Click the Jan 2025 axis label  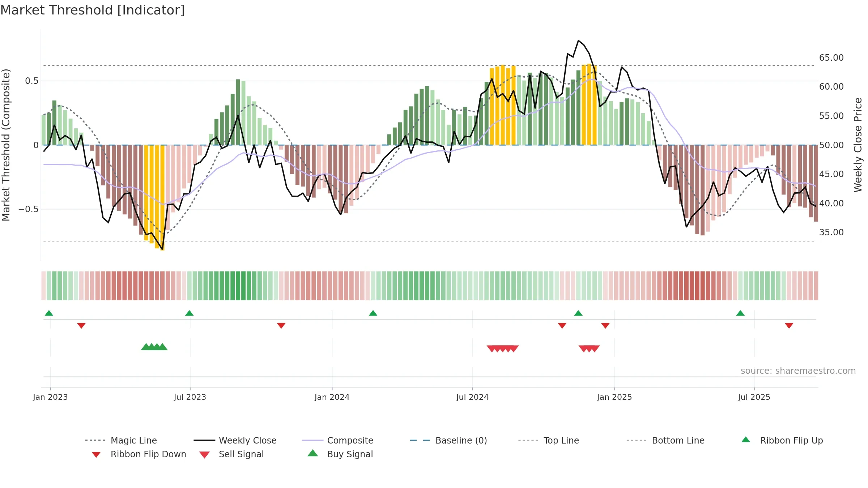coord(614,397)
